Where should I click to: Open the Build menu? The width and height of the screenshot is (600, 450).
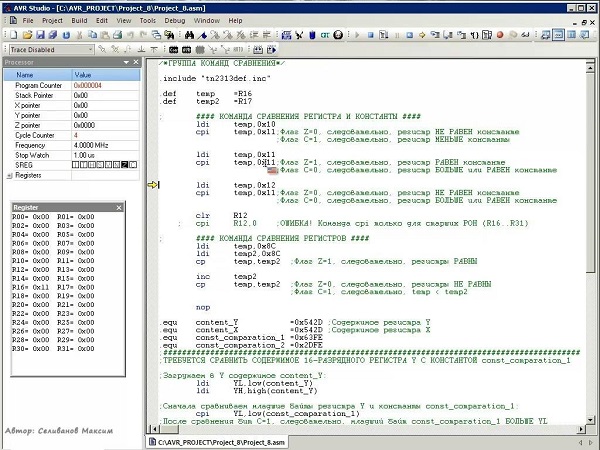(x=79, y=20)
